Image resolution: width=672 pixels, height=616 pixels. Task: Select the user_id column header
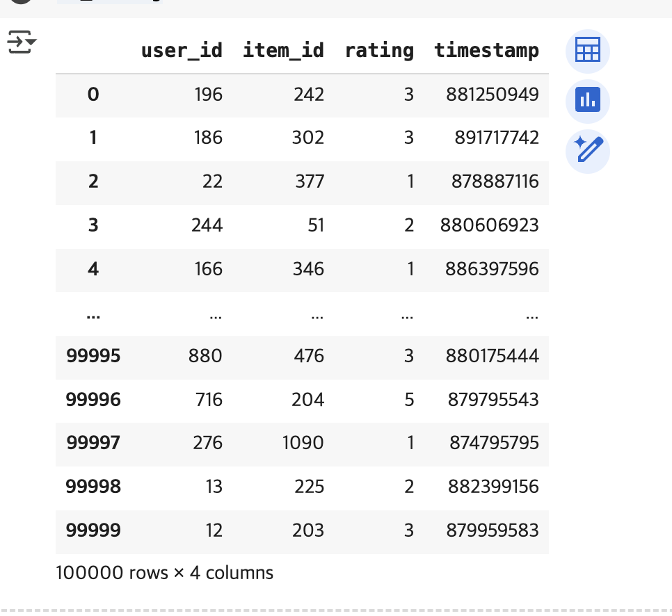pos(182,51)
